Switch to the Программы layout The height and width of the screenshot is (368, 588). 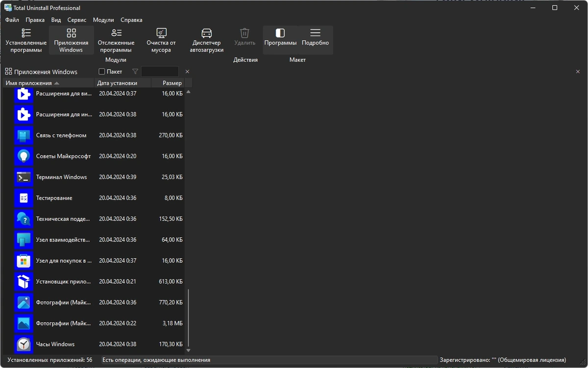[280, 40]
